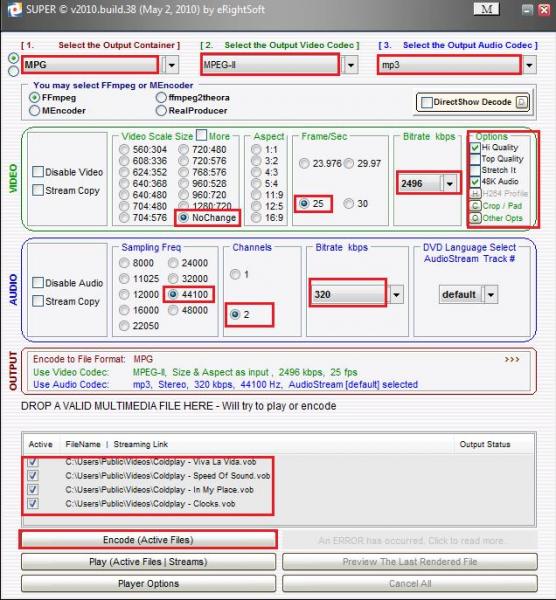Open the Crop / Pad options icon
Viewport: 556px width, 600px height.
475,206
